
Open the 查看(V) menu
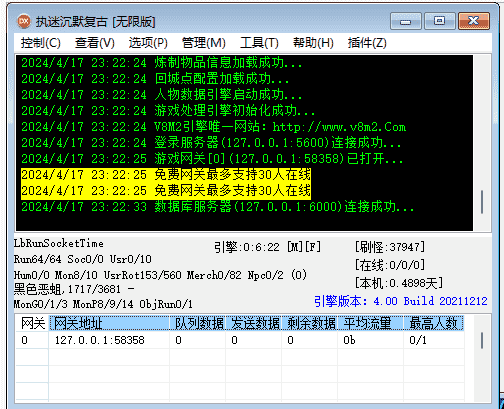(x=95, y=43)
